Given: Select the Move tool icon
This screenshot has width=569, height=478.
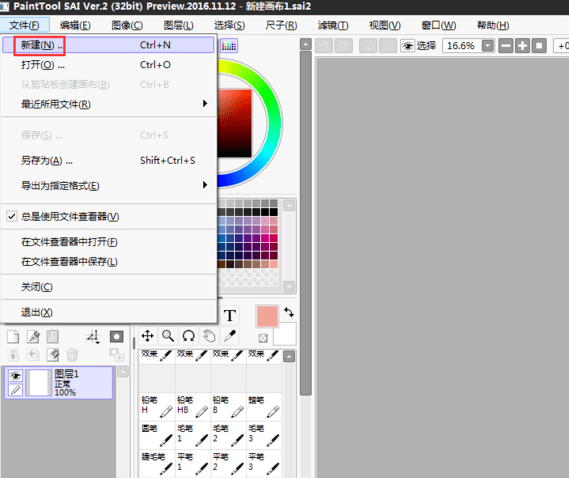Looking at the screenshot, I should (x=147, y=336).
